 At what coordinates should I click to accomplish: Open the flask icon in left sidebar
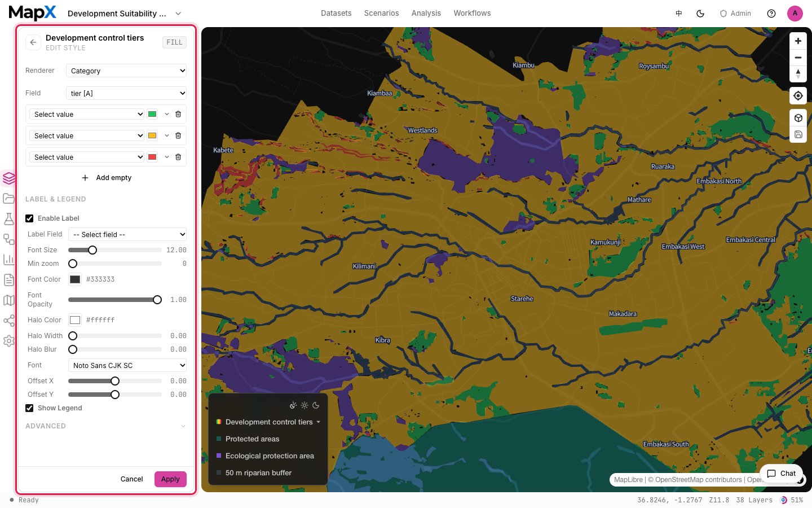pyautogui.click(x=8, y=218)
